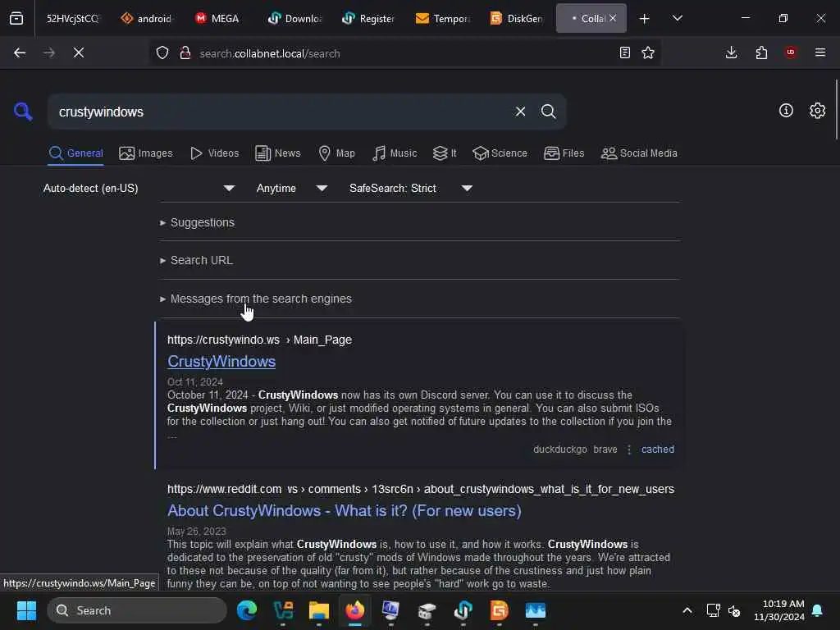Click the reddit.com result URL
This screenshot has height=630, width=840.
click(x=421, y=489)
